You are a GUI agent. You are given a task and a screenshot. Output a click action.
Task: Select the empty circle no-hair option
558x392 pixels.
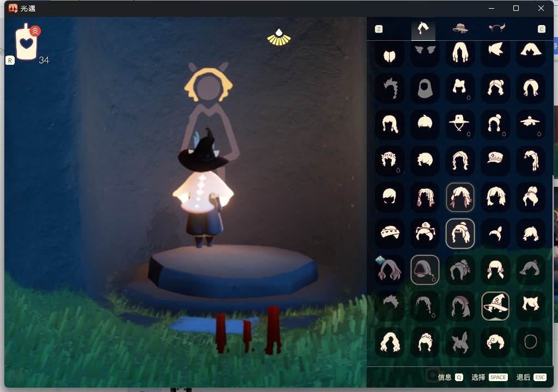click(530, 342)
